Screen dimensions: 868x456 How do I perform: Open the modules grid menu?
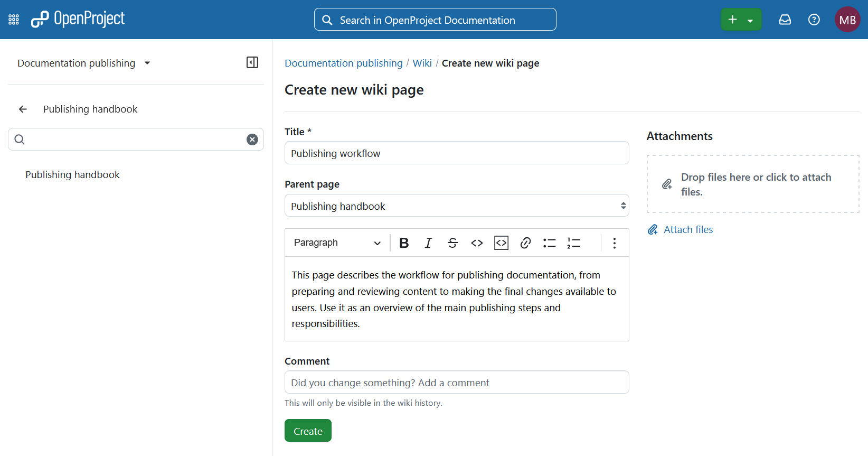click(x=14, y=20)
